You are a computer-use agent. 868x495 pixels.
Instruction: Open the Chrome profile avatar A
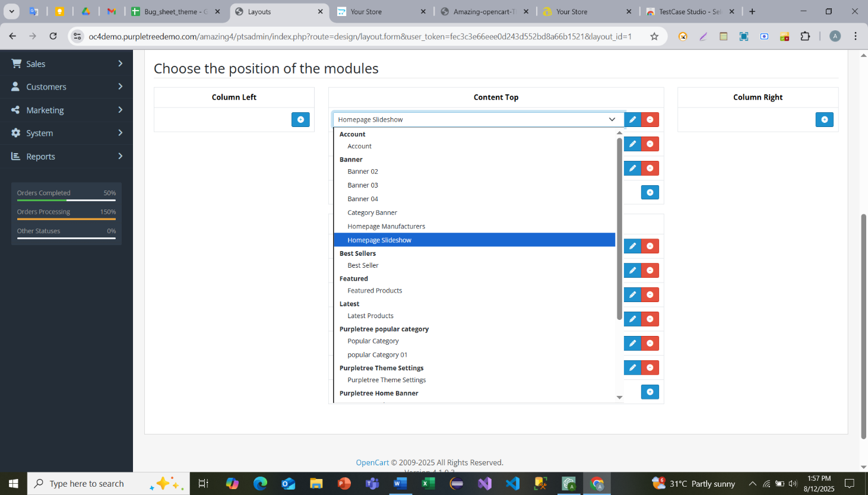(835, 36)
